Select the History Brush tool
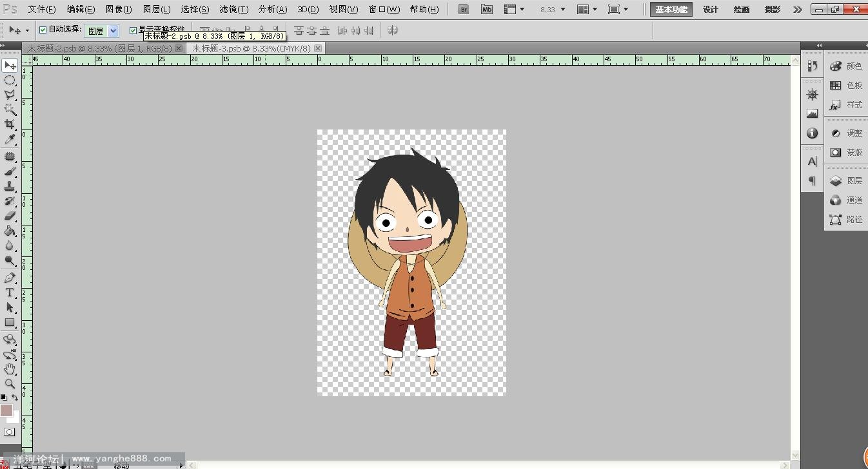This screenshot has height=469, width=868. 10,201
